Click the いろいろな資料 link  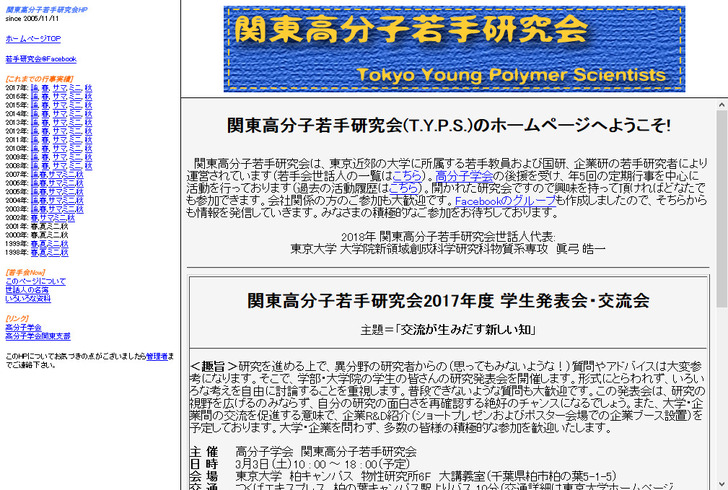click(x=29, y=299)
